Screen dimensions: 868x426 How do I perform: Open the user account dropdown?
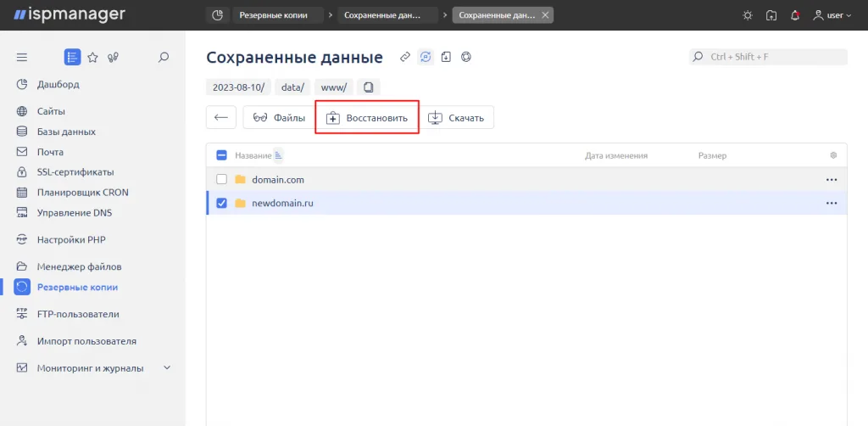point(832,15)
